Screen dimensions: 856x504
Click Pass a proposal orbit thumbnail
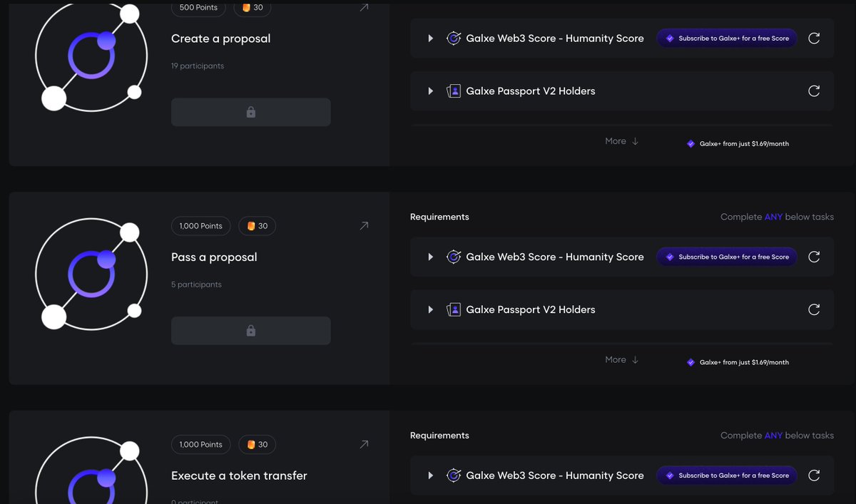(91, 274)
